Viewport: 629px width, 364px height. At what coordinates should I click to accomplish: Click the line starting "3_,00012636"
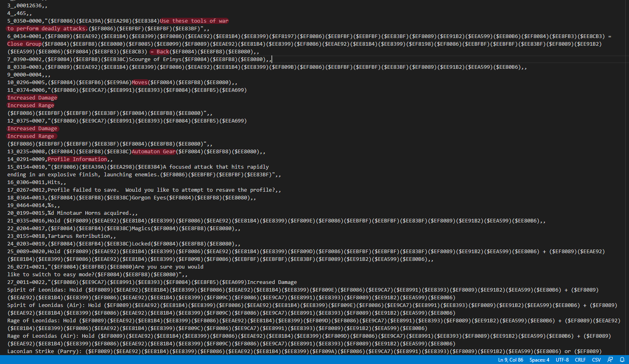pos(28,6)
